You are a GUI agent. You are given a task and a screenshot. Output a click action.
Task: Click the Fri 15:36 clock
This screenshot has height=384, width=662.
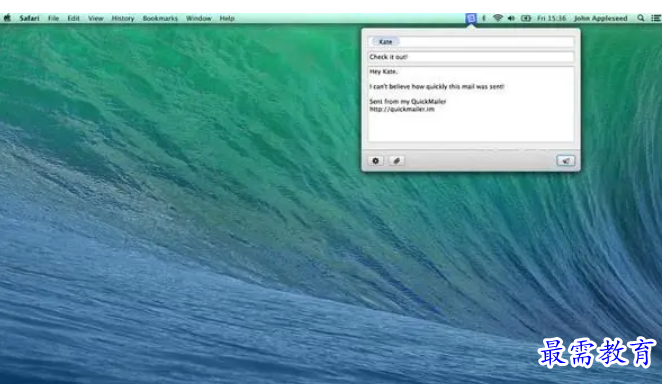[x=551, y=18]
